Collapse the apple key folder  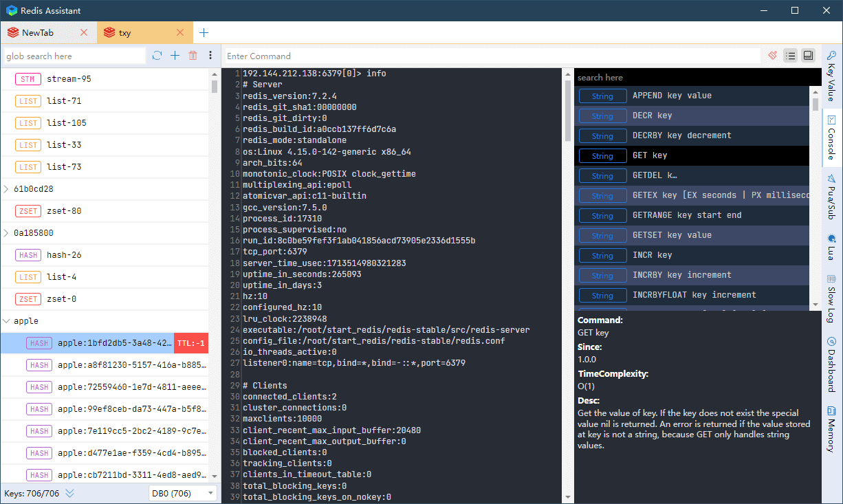point(7,321)
